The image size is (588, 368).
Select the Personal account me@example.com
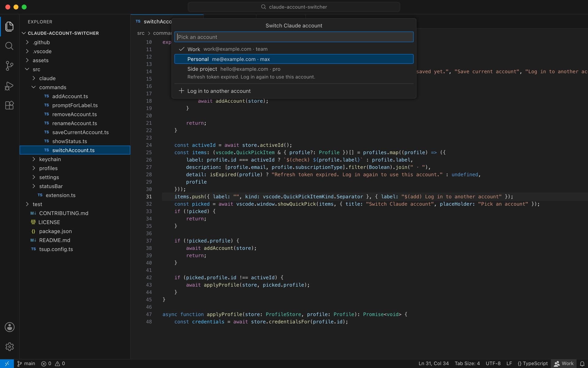[294, 59]
